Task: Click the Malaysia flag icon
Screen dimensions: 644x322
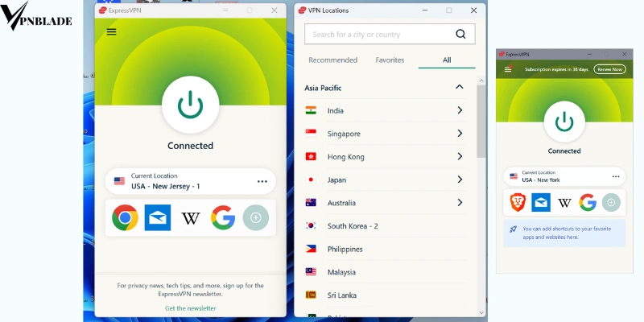Action: 311,271
